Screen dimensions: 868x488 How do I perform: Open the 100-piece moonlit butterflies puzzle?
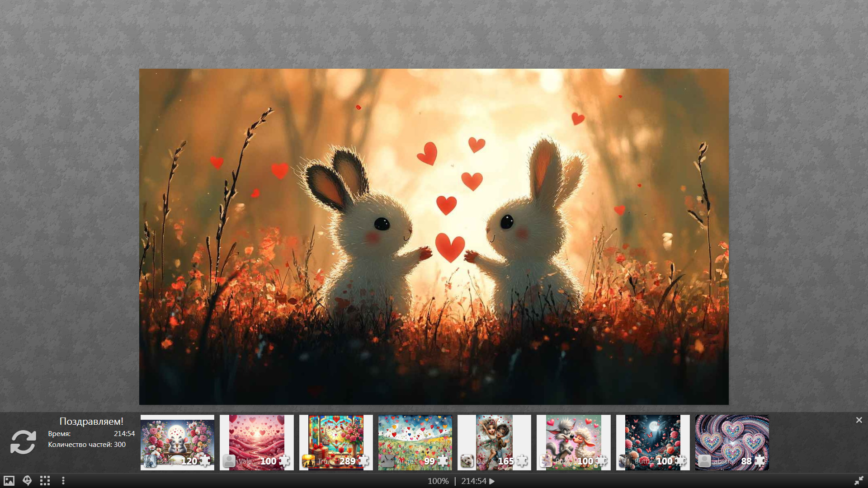(x=653, y=438)
